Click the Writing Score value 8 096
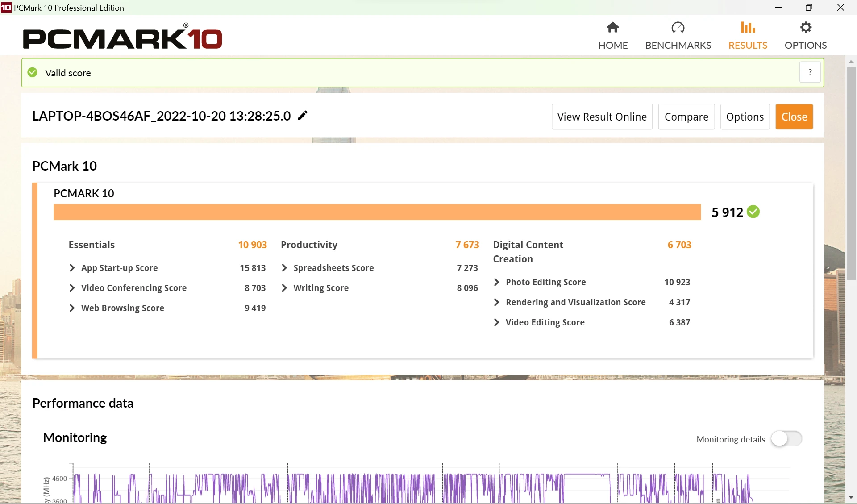This screenshot has width=857, height=504. (467, 288)
